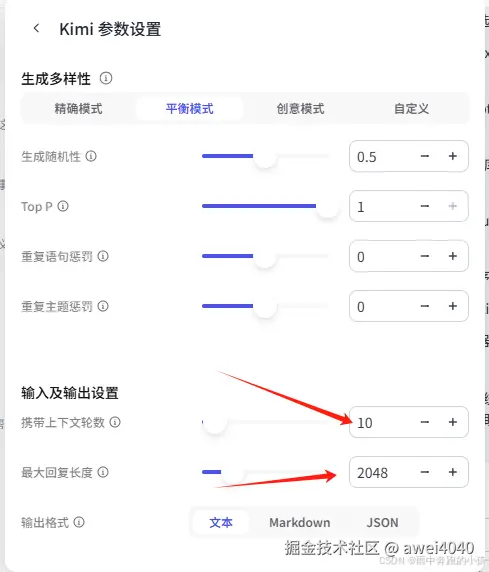The width and height of the screenshot is (489, 572).
Task: Click the 重复主题惩罚 slider handle
Action: coord(265,306)
